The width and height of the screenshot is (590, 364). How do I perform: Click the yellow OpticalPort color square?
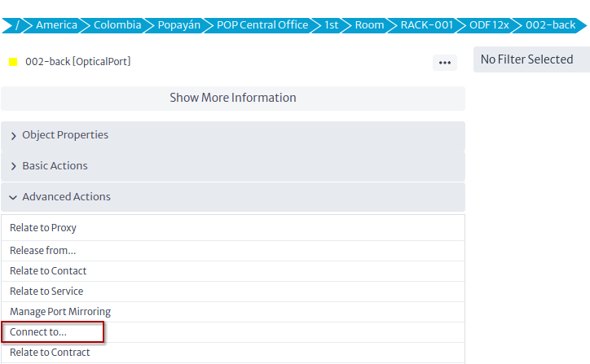tap(13, 62)
